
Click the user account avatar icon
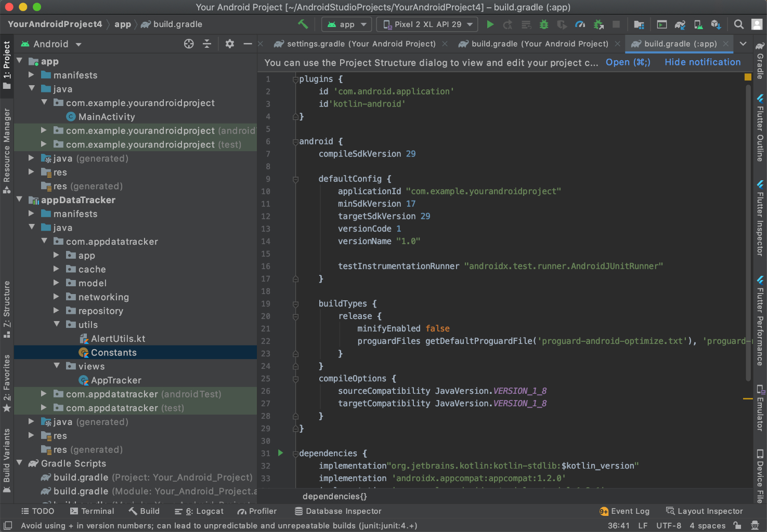757,24
